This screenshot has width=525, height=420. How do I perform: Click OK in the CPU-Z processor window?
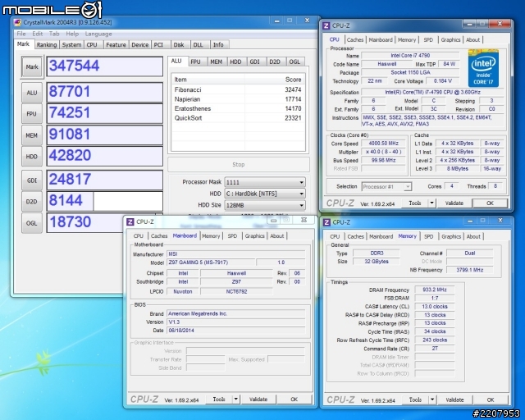click(490, 203)
